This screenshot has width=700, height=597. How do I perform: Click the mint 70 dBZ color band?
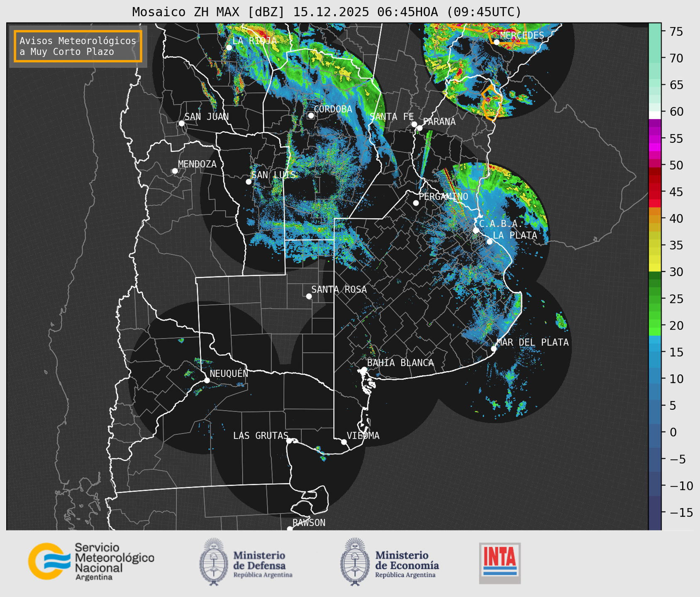click(x=655, y=58)
